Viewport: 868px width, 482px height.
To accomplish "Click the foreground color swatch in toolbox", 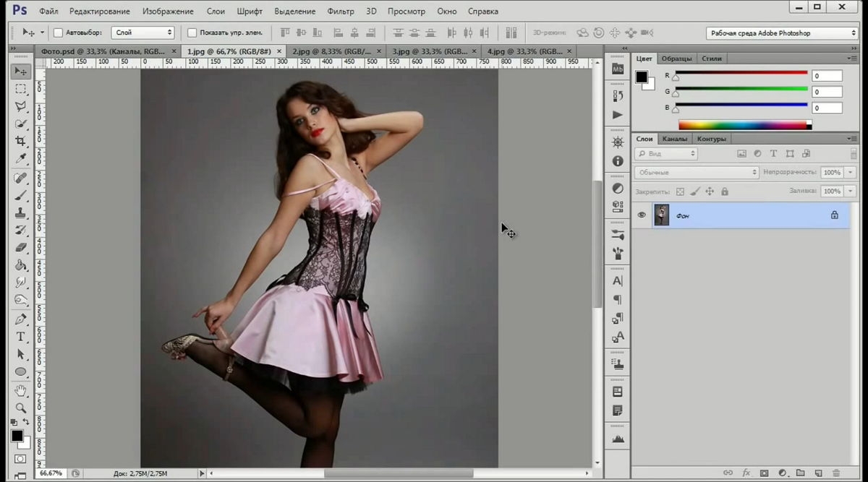I will coord(17,436).
